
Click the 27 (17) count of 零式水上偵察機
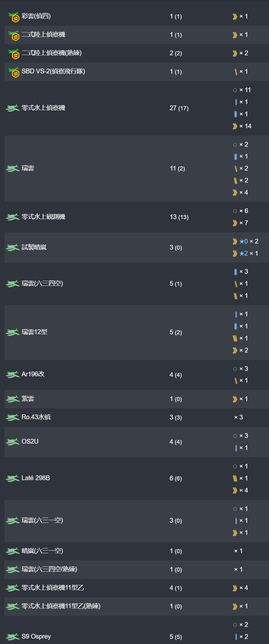pyautogui.click(x=179, y=108)
